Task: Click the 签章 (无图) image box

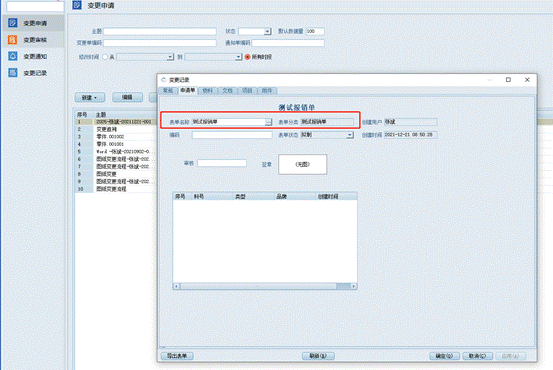Action: (x=303, y=164)
